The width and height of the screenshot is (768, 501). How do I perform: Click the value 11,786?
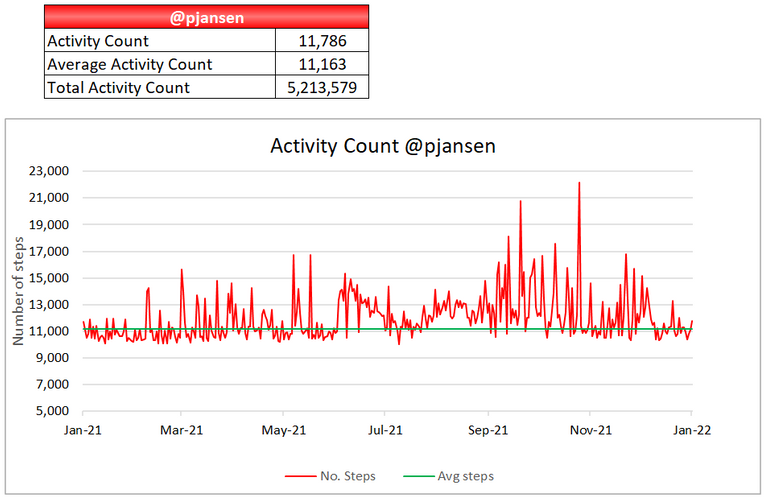[322, 41]
